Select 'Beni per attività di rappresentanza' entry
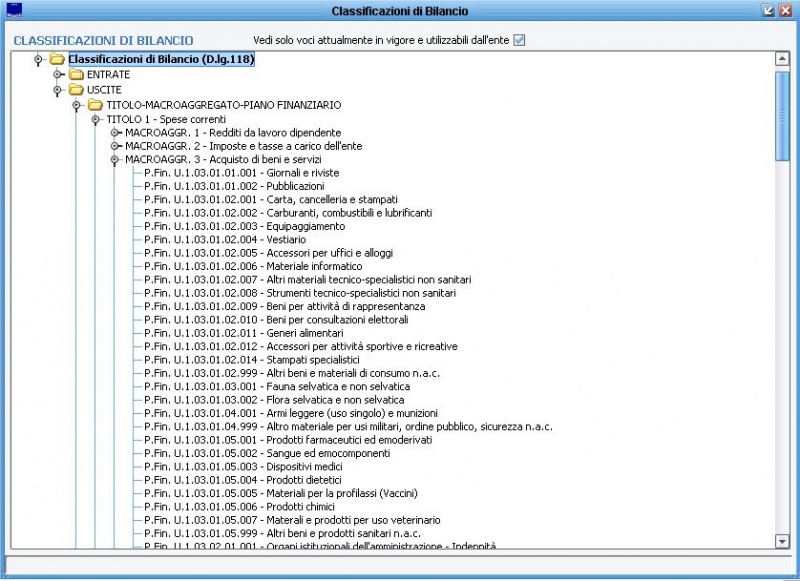 click(285, 306)
